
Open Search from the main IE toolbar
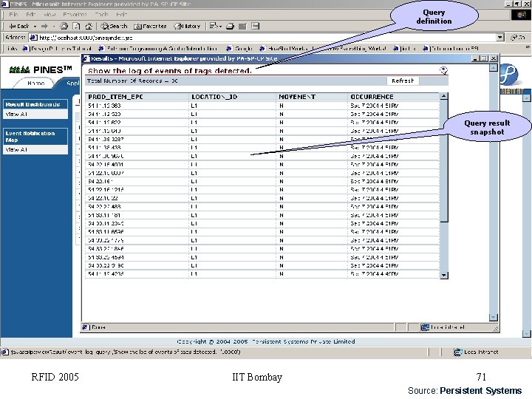click(114, 26)
